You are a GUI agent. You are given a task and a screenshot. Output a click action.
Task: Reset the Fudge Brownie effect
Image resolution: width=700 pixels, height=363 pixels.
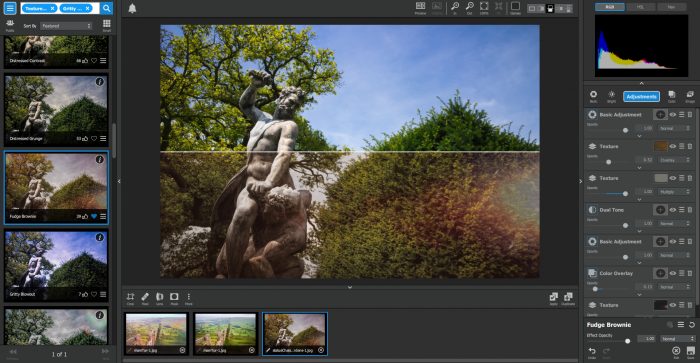(x=692, y=325)
